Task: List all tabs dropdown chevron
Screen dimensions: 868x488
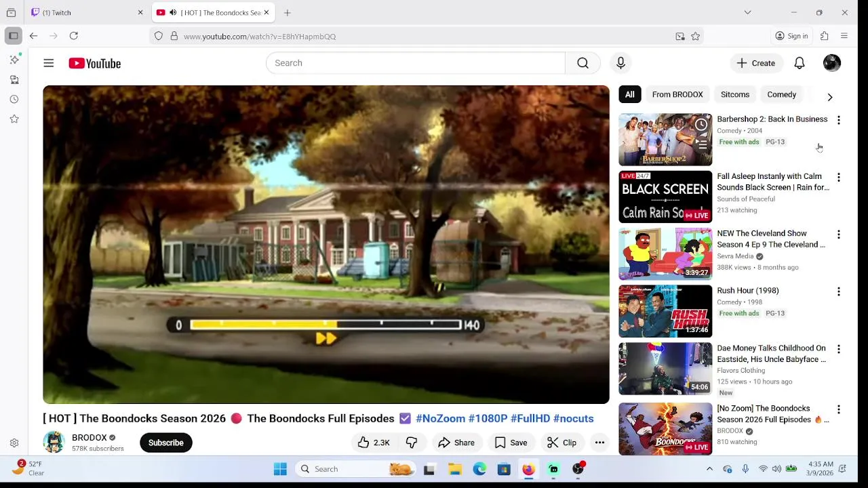Action: [747, 12]
